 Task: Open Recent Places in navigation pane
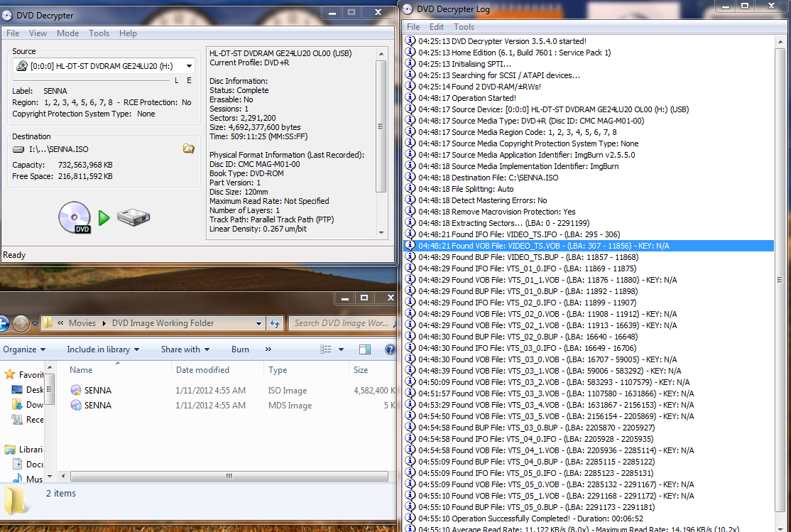coord(28,420)
